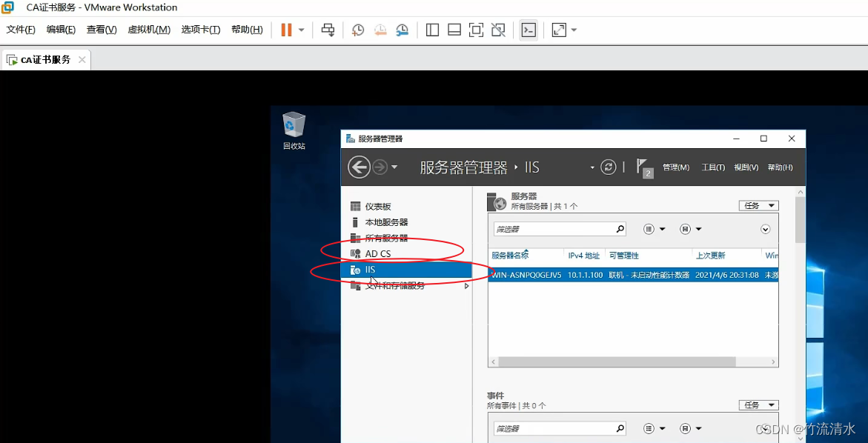Toggle the console view icon in VMware
This screenshot has height=443, width=868.
pos(529,30)
